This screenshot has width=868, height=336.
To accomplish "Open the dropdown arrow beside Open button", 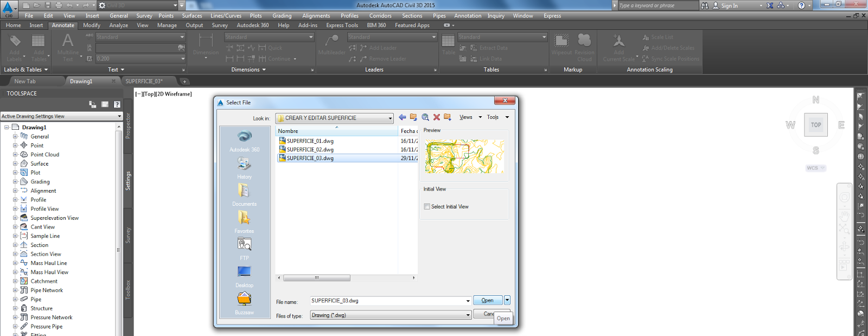I will (x=507, y=300).
